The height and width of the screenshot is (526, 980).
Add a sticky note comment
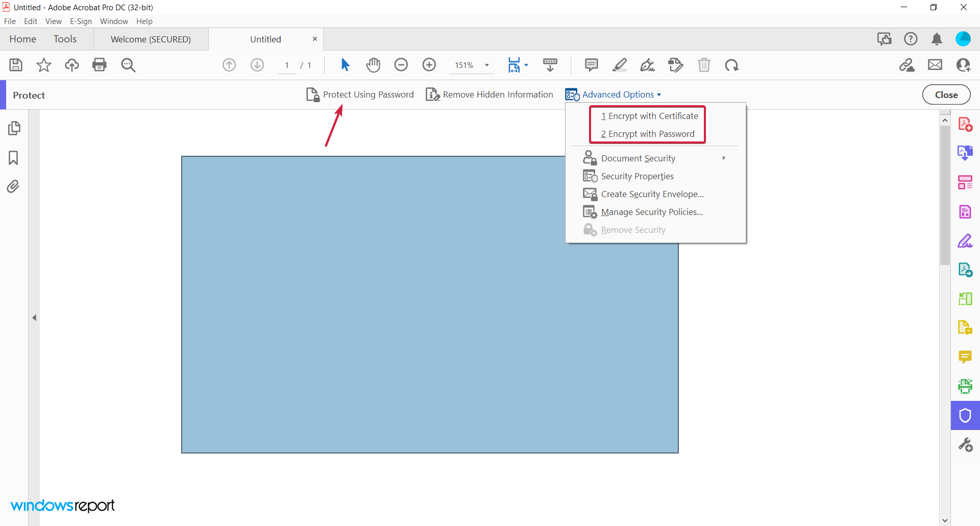[591, 65]
